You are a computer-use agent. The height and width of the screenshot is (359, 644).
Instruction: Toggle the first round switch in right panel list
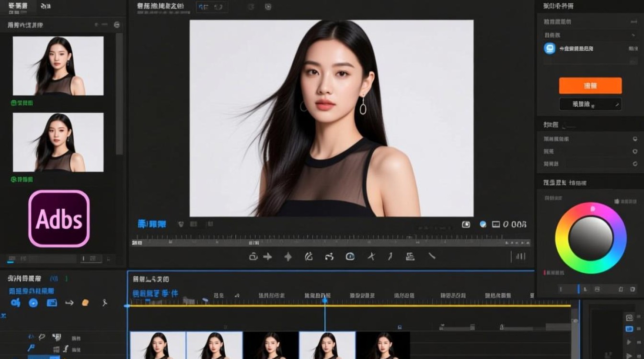click(635, 139)
